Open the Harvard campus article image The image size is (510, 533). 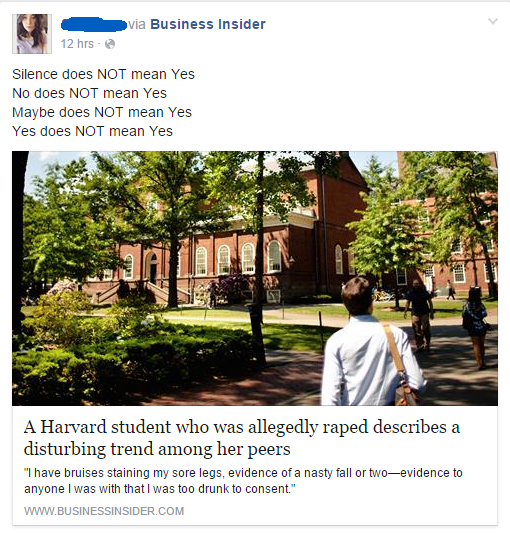tap(255, 278)
